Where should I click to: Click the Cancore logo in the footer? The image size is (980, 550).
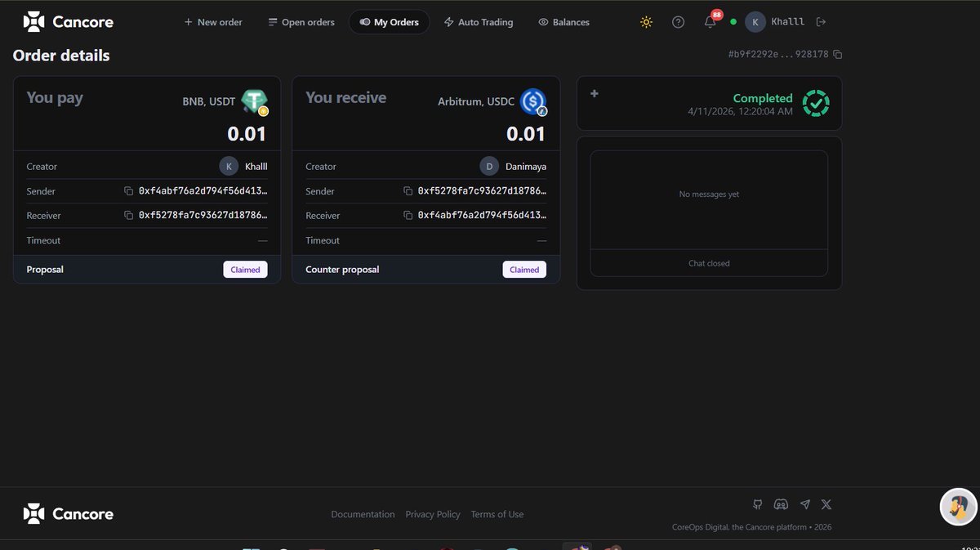pos(69,514)
